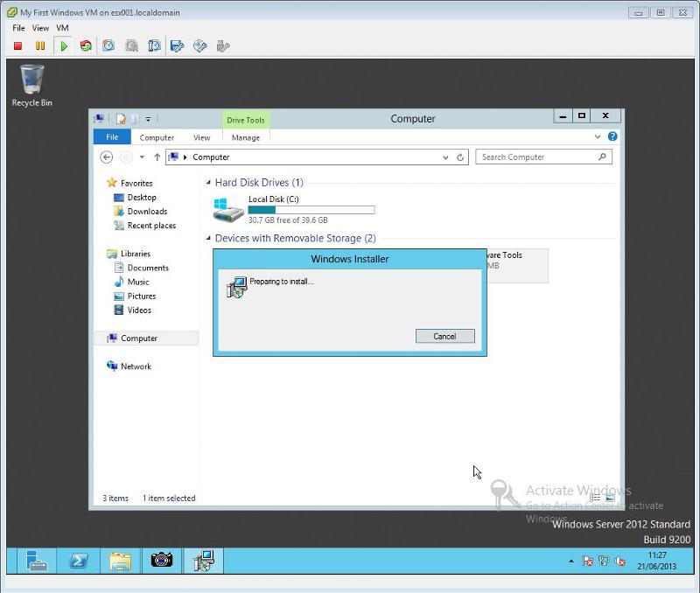This screenshot has width=700, height=593.
Task: Collapse the Hard Disk Drives group
Action: pyautogui.click(x=208, y=182)
